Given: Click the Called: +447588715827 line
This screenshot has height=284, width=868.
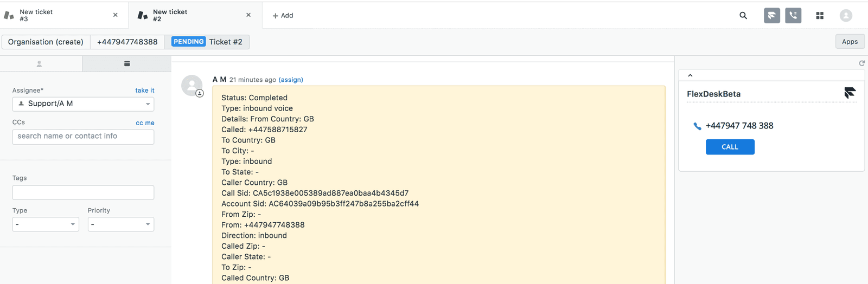Looking at the screenshot, I should (x=264, y=130).
